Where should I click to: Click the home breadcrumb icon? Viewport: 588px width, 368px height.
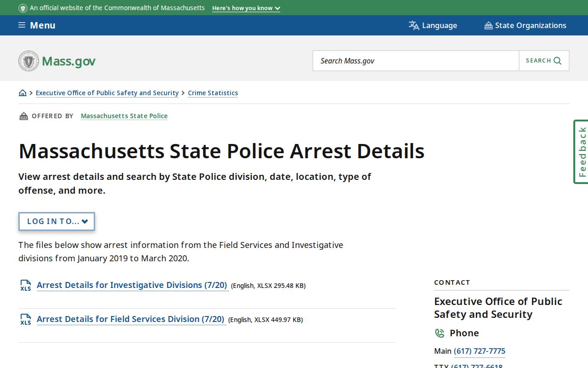point(23,92)
